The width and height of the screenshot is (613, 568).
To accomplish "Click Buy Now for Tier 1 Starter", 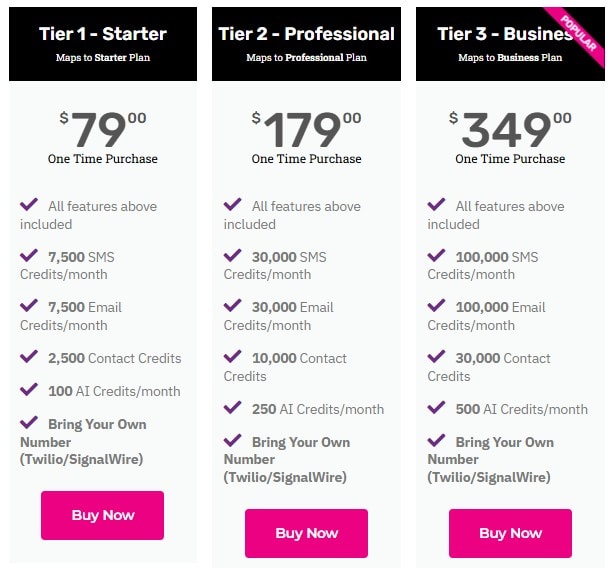I will click(102, 515).
